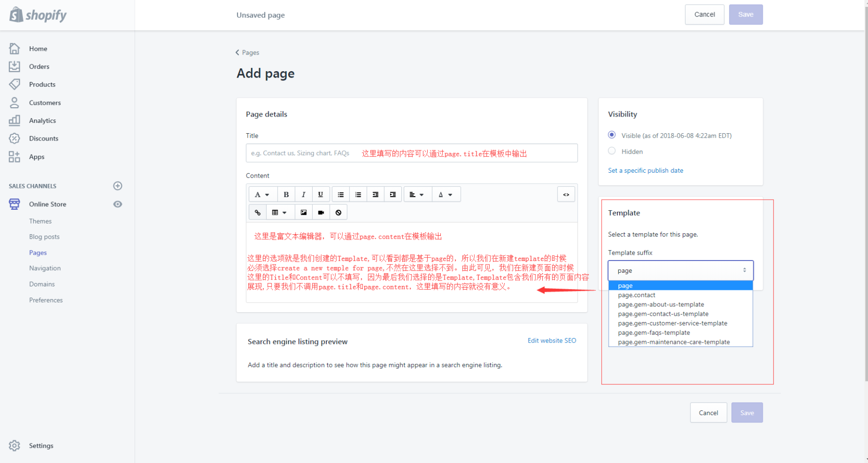Viewport: 868px width, 463px height.
Task: Go back to Pages breadcrumb
Action: coord(247,52)
